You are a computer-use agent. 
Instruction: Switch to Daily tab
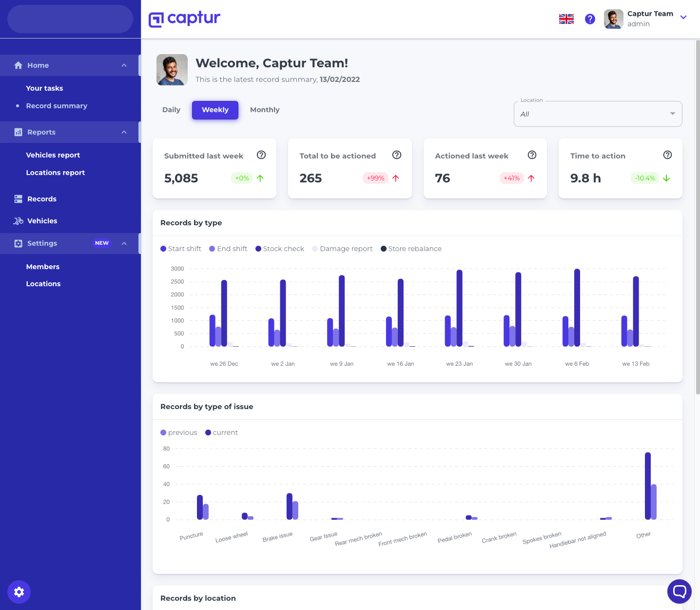[x=172, y=110]
